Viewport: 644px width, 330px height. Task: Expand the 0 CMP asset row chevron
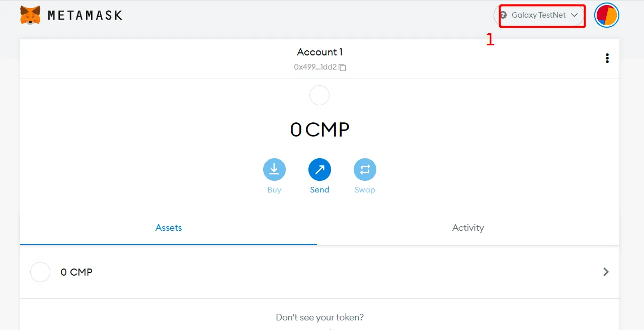[606, 272]
